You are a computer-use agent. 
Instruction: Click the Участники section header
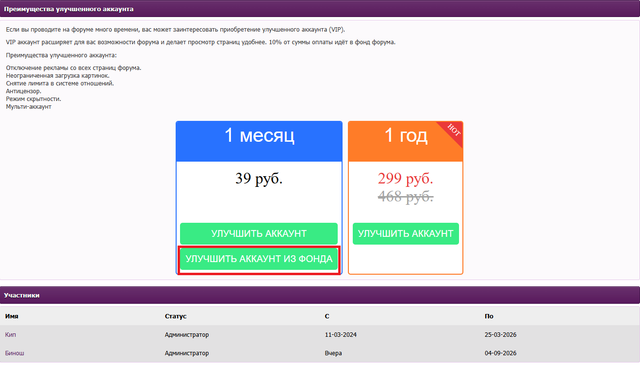pyautogui.click(x=320, y=295)
